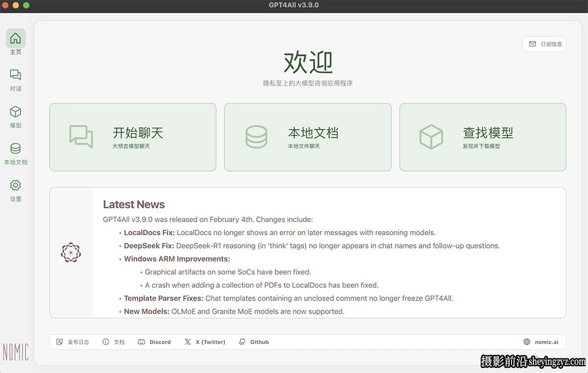The height and width of the screenshot is (373, 588).
Task: Open the X (Twitter) link text
Action: tap(211, 342)
